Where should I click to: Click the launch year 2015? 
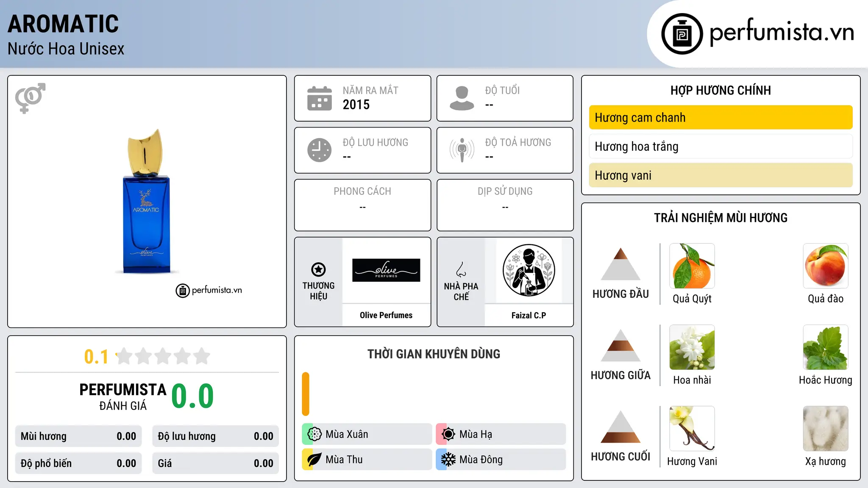[356, 105]
